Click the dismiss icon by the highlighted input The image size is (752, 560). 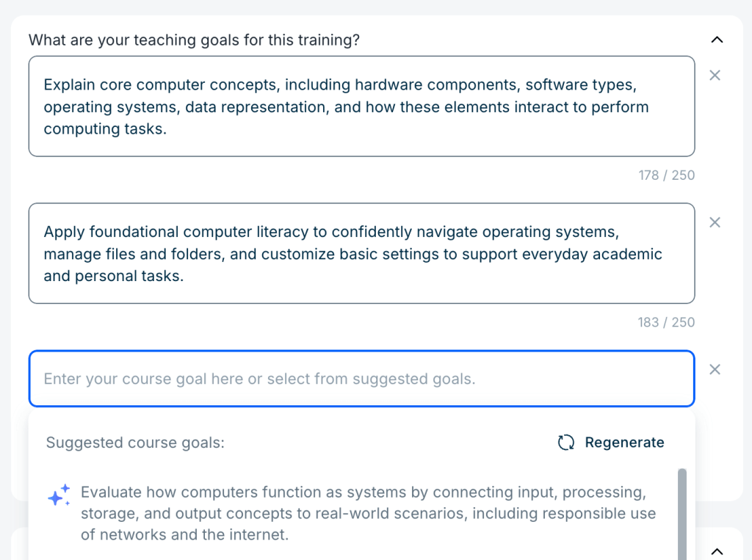coord(715,369)
